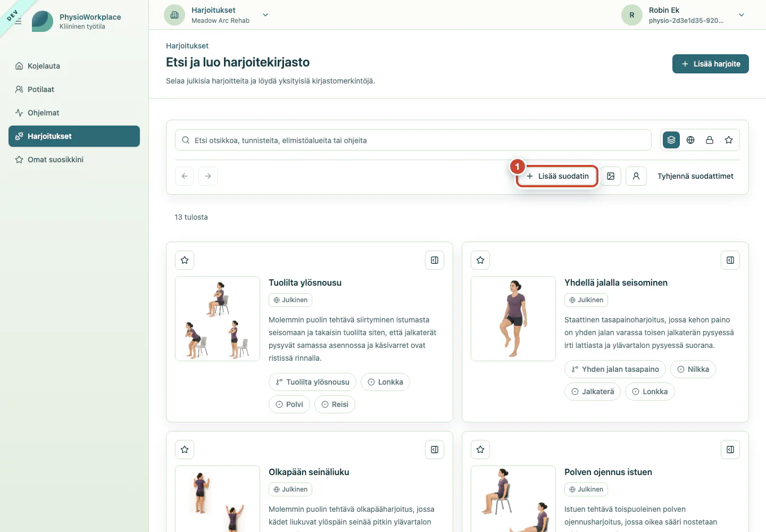Screen dimensions: 766x532
Task: Click the Yhden jalan tasapaino tag chip
Action: (615, 369)
